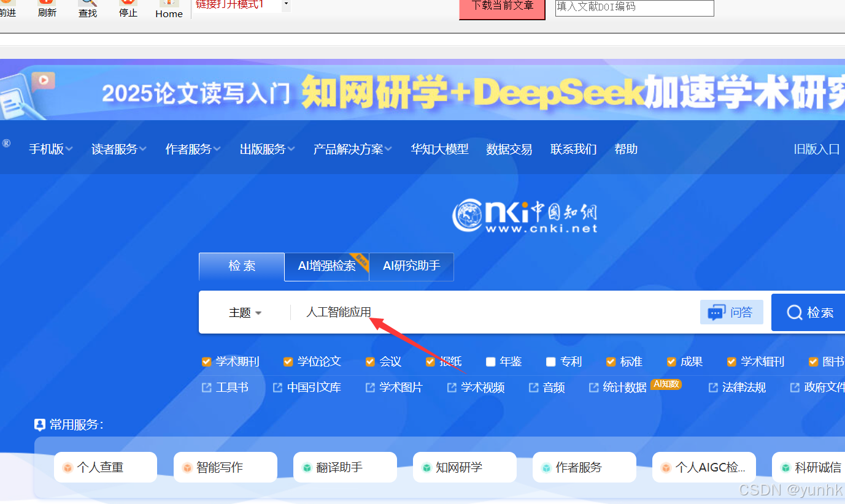
Task: Open 数据交易 in the navigation bar
Action: [509, 149]
